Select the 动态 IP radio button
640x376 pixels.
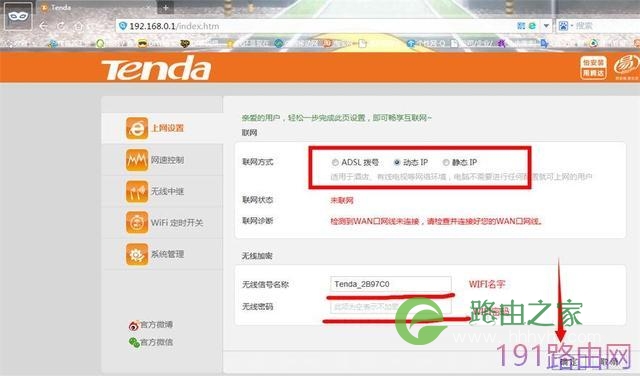coord(397,162)
